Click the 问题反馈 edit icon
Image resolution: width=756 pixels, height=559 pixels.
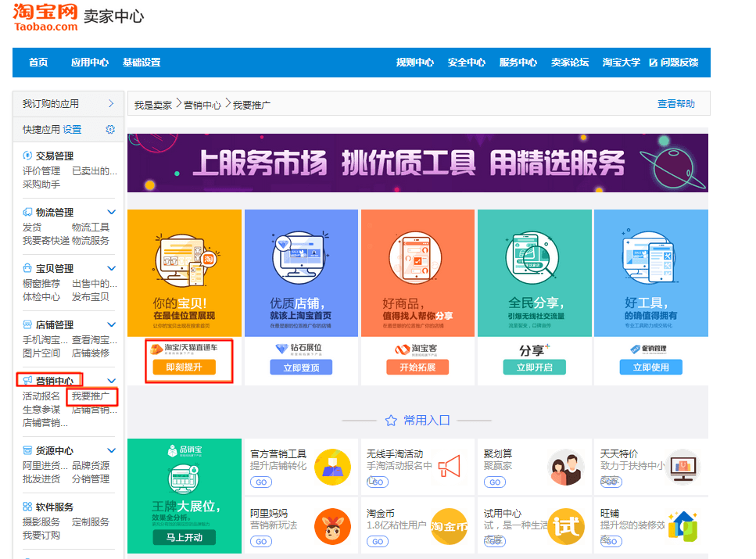654,63
